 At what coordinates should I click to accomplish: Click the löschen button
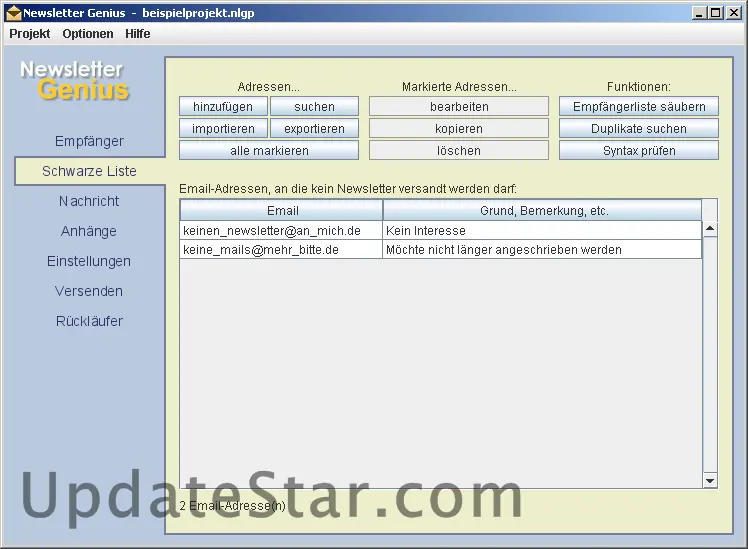click(x=459, y=150)
